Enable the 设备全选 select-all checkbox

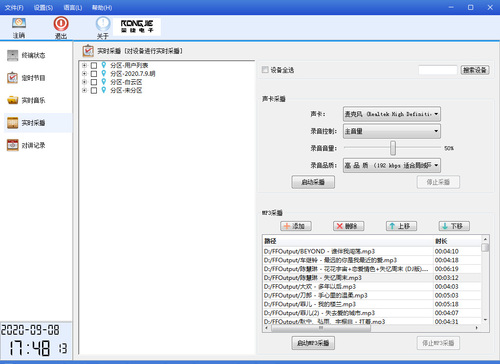click(x=265, y=70)
